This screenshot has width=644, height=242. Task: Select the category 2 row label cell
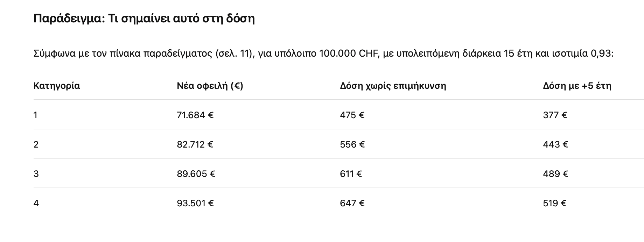click(x=36, y=144)
